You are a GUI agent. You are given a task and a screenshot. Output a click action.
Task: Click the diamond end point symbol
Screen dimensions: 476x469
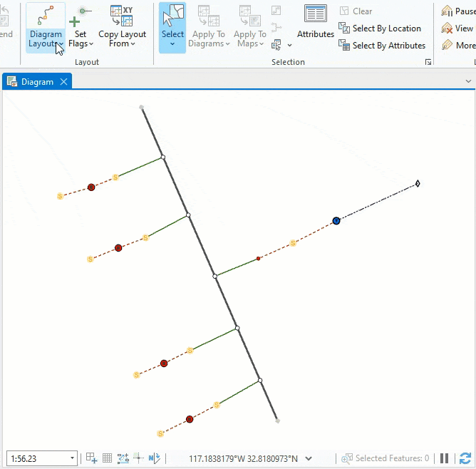418,183
